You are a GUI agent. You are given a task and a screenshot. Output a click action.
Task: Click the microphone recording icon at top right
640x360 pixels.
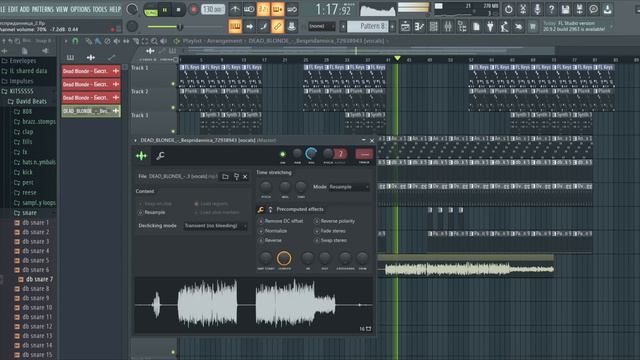pyautogui.click(x=537, y=9)
